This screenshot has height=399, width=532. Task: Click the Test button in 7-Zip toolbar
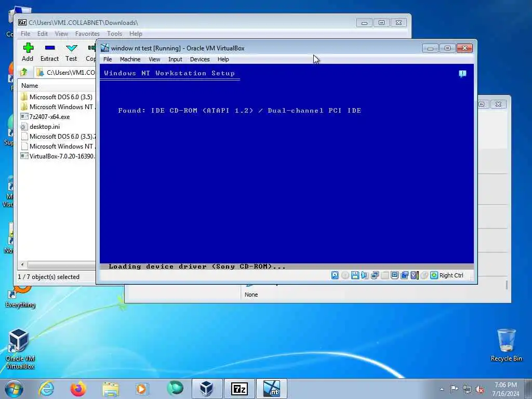[x=71, y=52]
